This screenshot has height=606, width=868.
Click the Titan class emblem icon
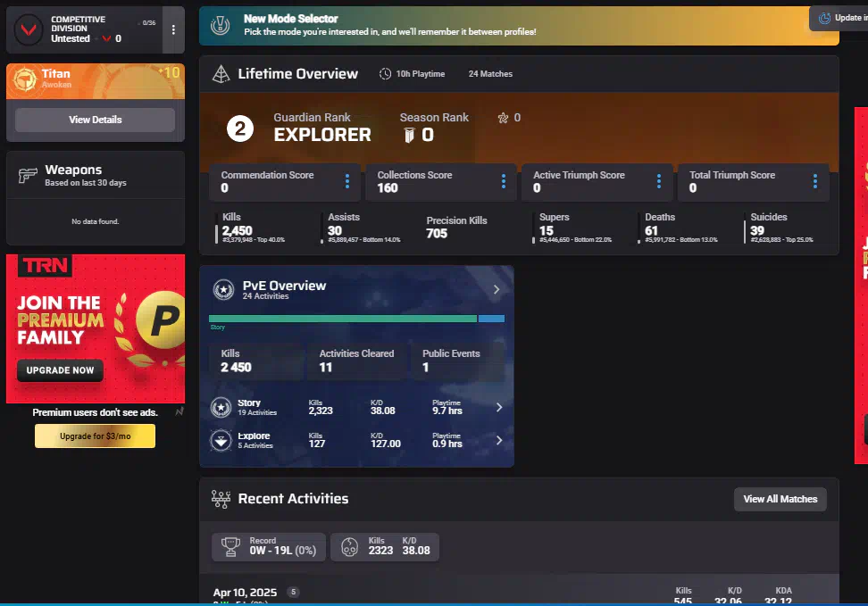coord(25,80)
